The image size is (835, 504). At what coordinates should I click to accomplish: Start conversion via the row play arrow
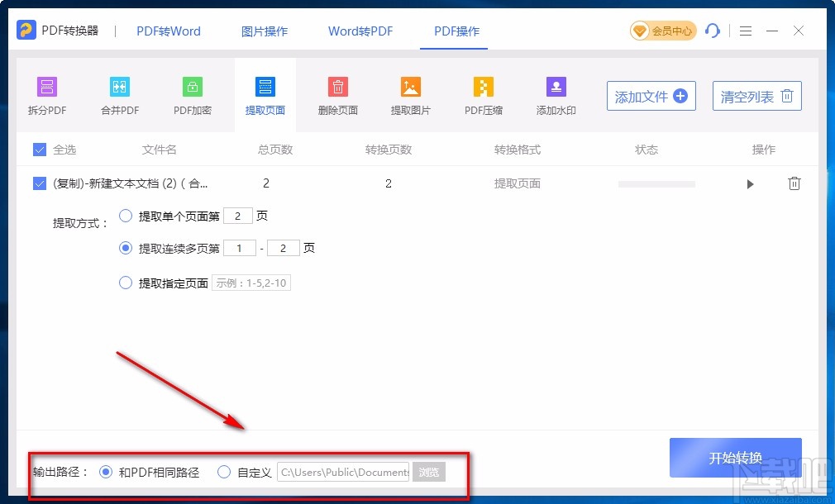click(x=750, y=183)
